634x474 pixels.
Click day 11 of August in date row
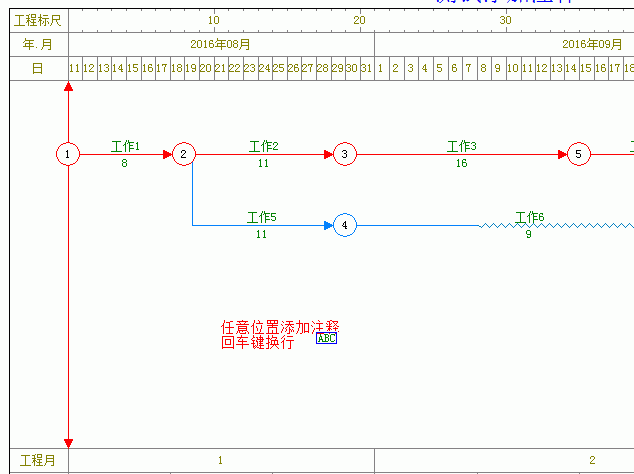75,68
